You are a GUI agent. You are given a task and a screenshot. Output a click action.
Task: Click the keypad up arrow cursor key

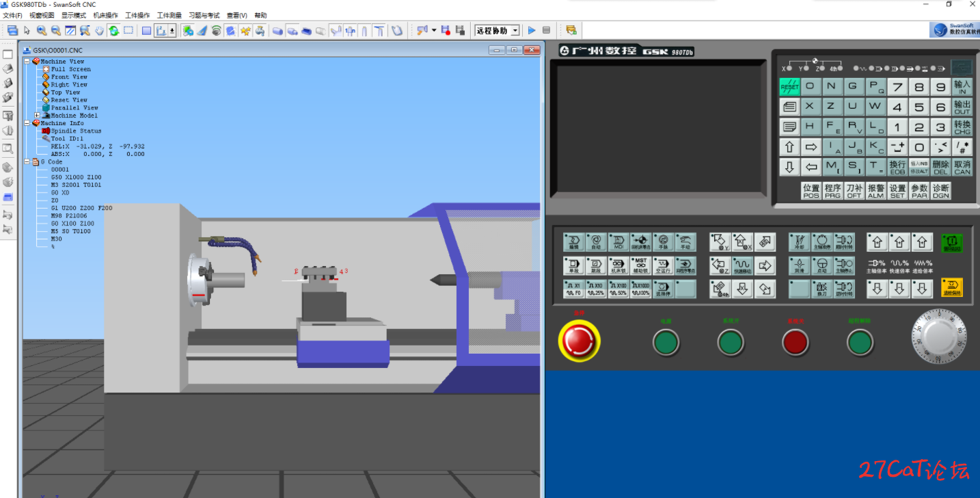790,146
